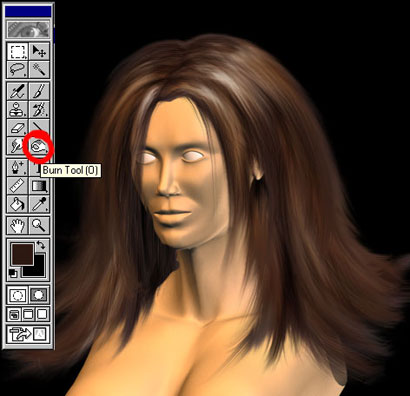Screen dimensions: 410x396
Task: Set Standard Screen Mode
Action: [x=14, y=314]
